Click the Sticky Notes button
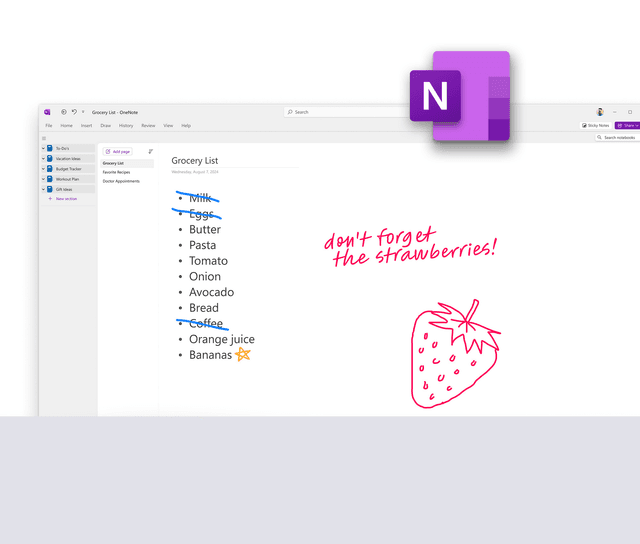Screen dimensions: 640x544 (596, 125)
